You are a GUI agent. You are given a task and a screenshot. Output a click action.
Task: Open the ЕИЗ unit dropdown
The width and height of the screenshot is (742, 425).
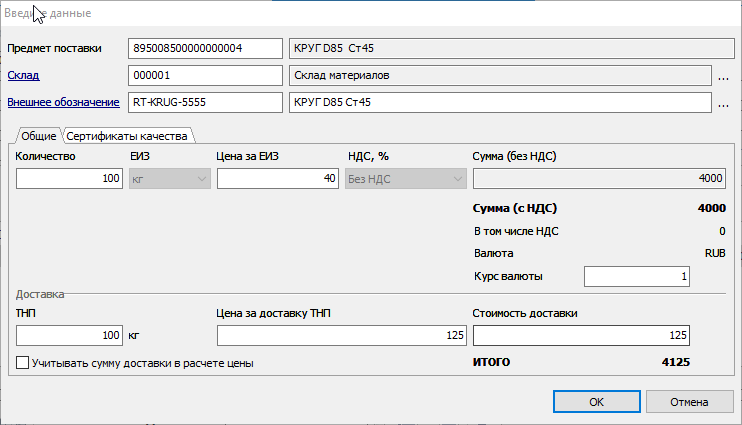pyautogui.click(x=170, y=179)
